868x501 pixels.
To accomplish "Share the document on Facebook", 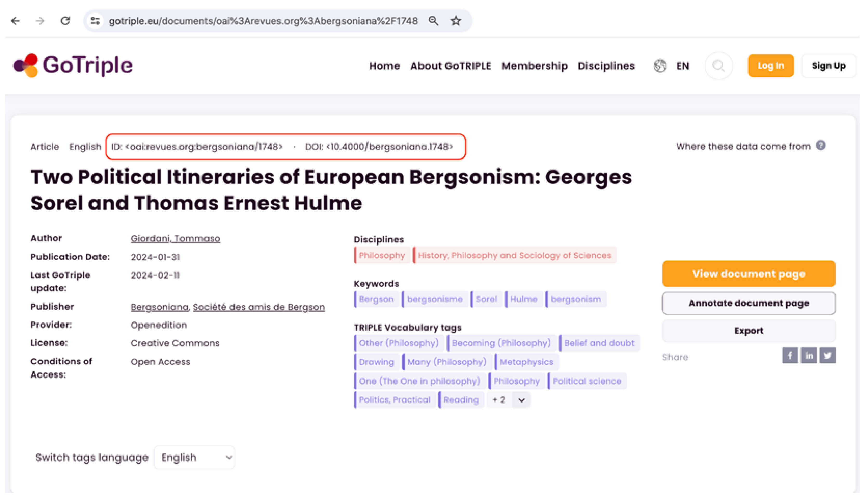I will coord(790,356).
